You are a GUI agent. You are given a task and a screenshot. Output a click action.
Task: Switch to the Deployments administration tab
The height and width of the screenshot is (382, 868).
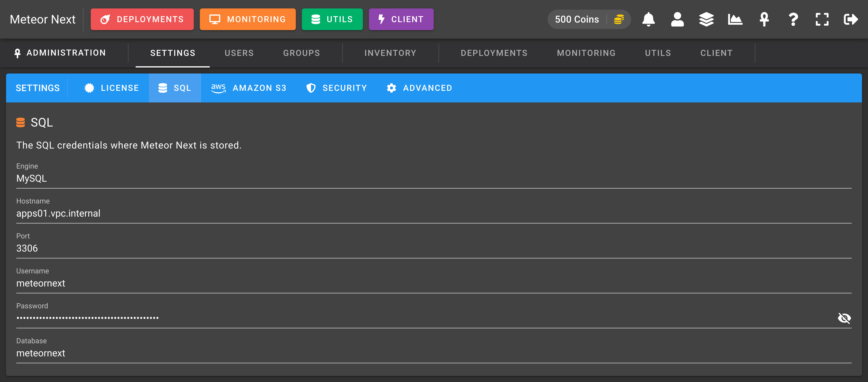pyautogui.click(x=494, y=53)
